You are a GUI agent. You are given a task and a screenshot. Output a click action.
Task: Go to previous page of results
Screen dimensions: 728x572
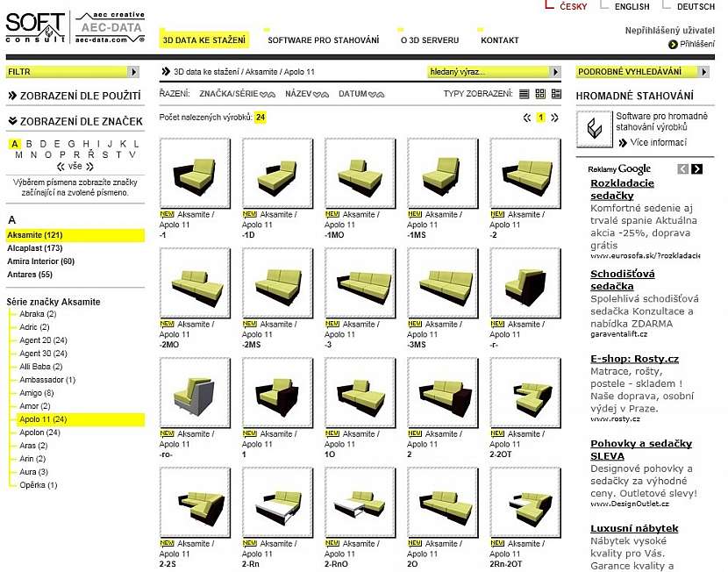pos(527,118)
